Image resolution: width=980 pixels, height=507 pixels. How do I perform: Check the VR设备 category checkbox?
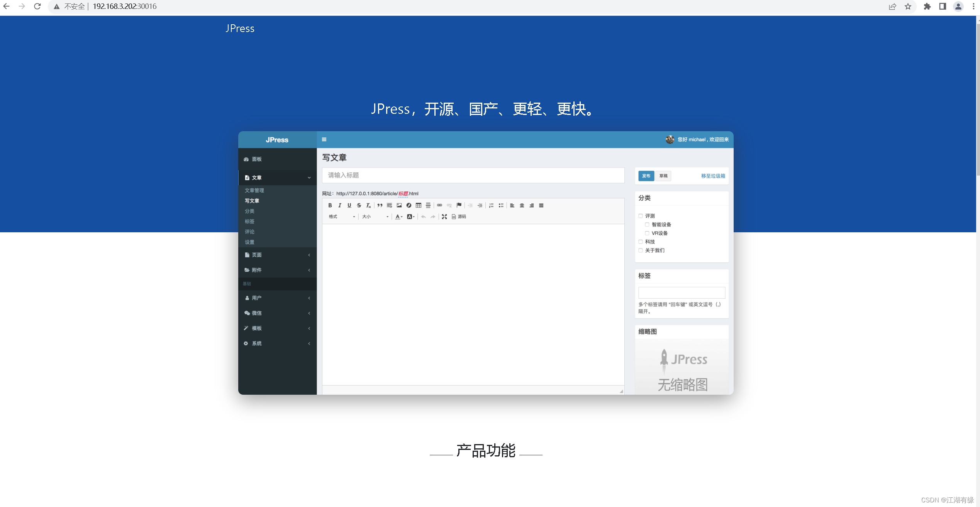tap(647, 233)
